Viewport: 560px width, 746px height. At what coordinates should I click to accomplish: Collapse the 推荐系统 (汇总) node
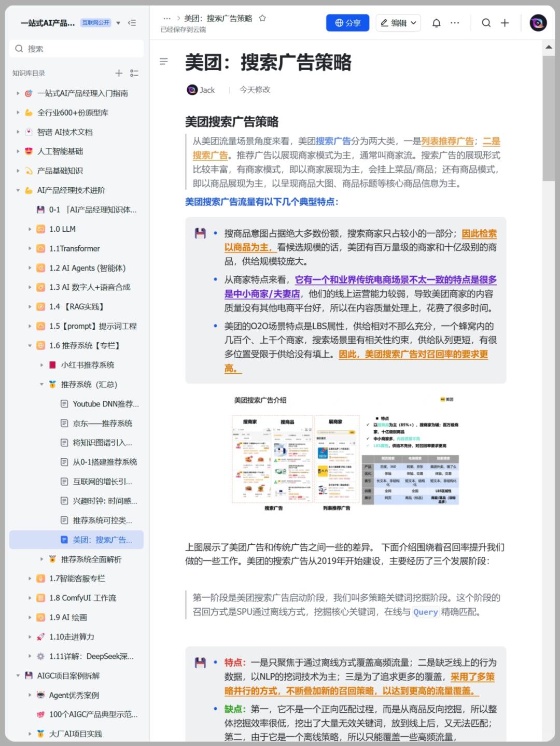point(41,384)
